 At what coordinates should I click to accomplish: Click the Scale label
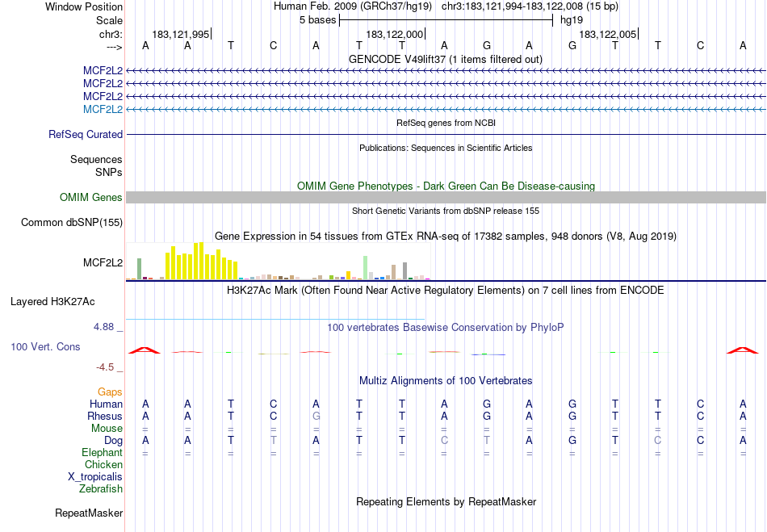109,20
